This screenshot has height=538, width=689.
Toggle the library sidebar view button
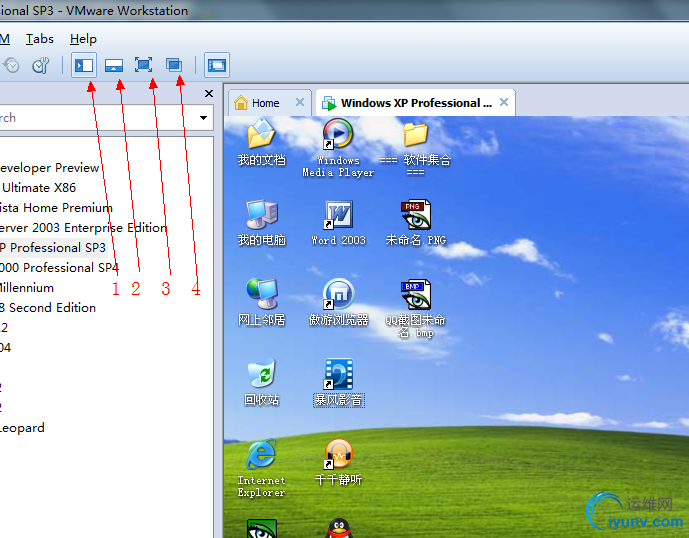84,65
